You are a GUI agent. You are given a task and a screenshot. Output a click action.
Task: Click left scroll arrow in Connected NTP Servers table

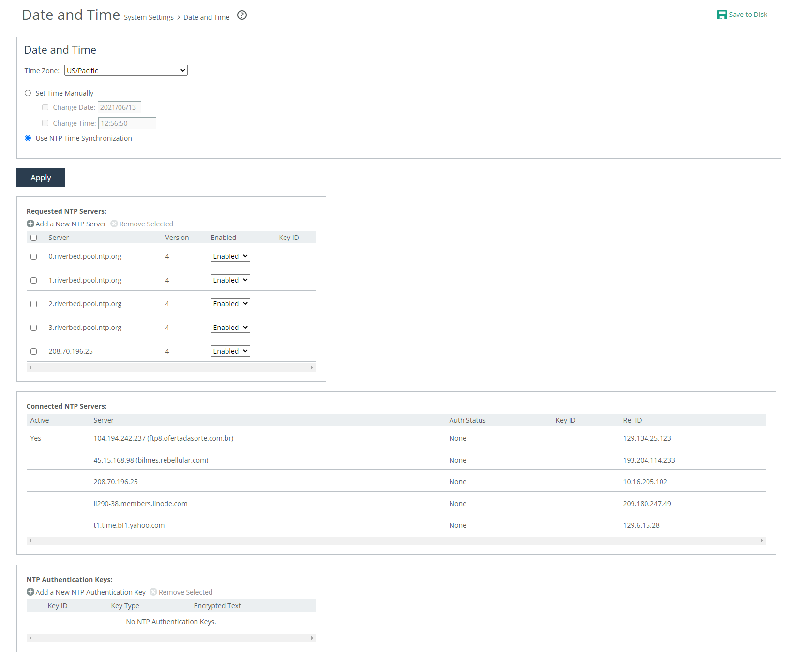30,541
